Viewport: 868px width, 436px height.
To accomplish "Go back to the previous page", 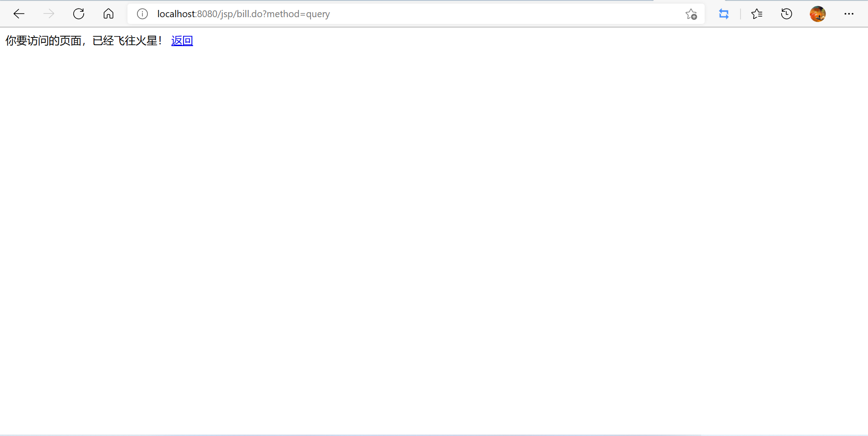I will coord(19,14).
